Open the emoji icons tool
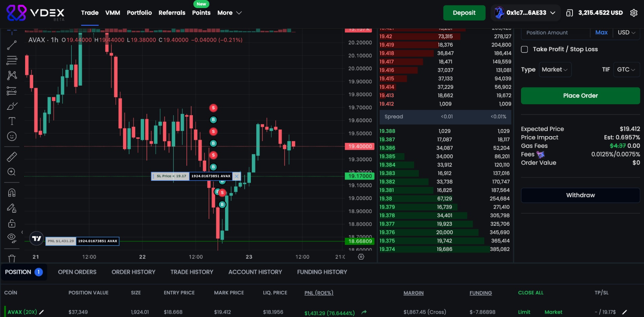Viewport: 644px width, 317px height. pos(12,136)
